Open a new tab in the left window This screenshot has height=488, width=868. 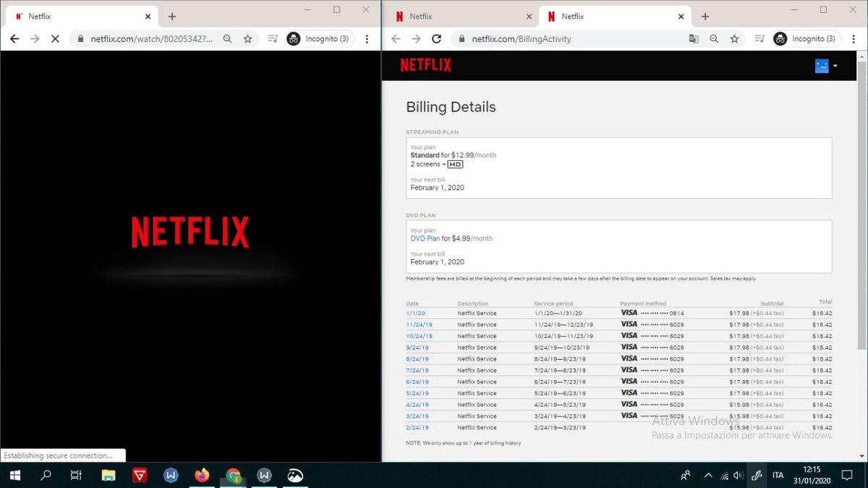(171, 16)
